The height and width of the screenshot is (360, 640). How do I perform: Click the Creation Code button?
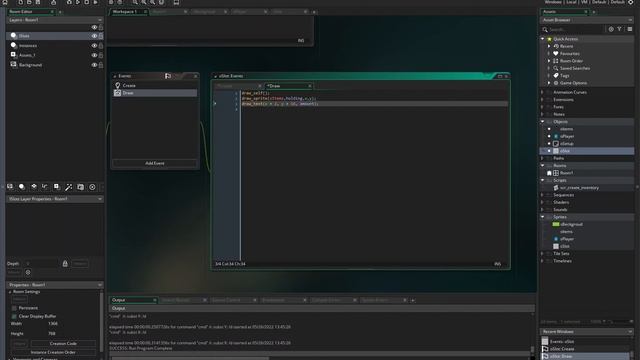click(63, 344)
